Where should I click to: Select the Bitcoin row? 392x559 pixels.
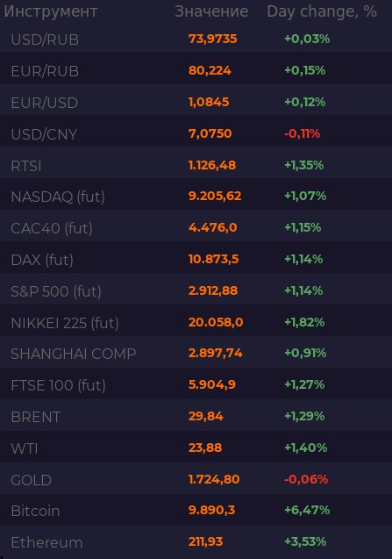point(196,511)
